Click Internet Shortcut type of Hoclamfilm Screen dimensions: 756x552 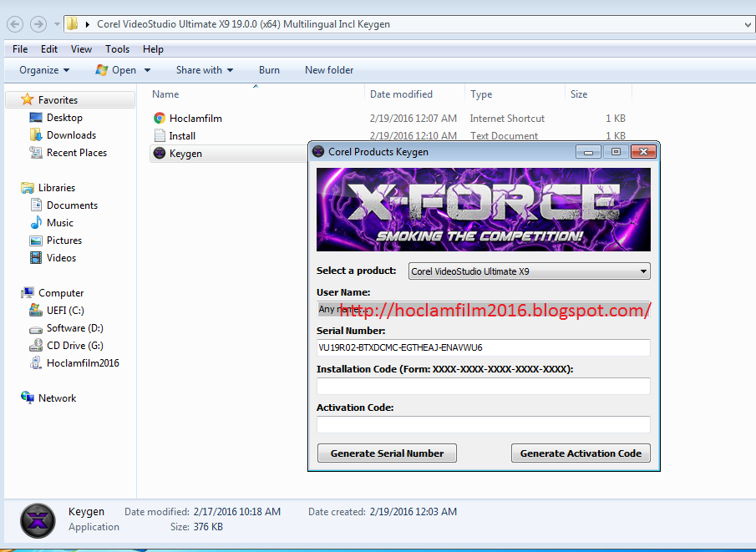click(507, 119)
